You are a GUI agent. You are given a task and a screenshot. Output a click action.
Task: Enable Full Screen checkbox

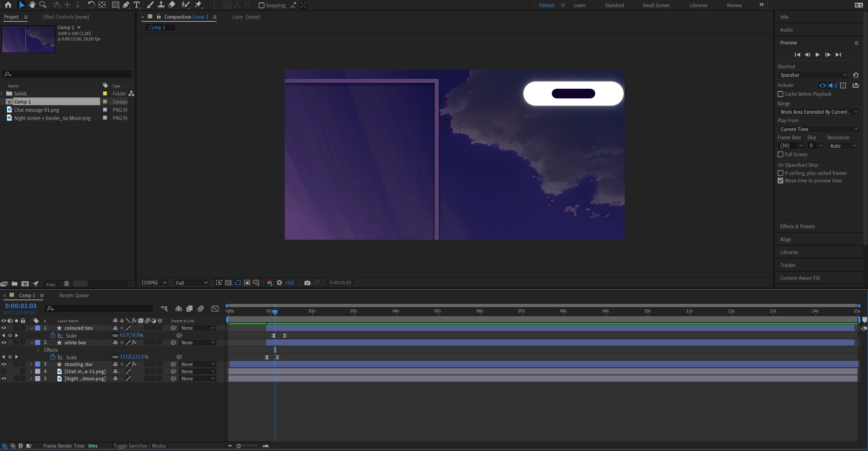tap(781, 155)
